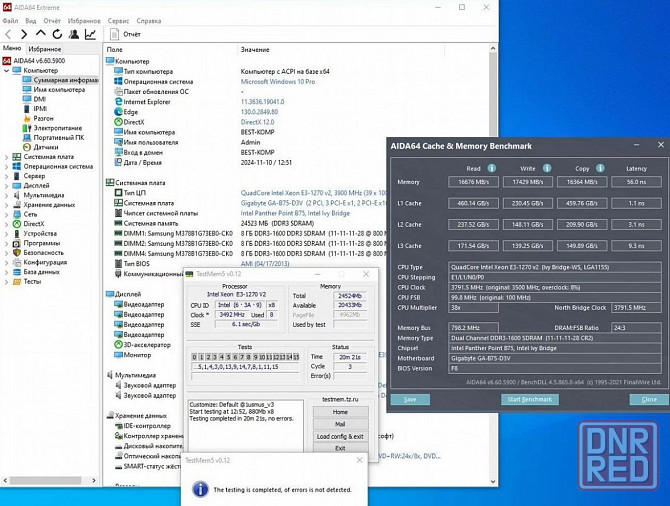Click the Save button in benchmark window
The image size is (670, 506).
click(410, 399)
